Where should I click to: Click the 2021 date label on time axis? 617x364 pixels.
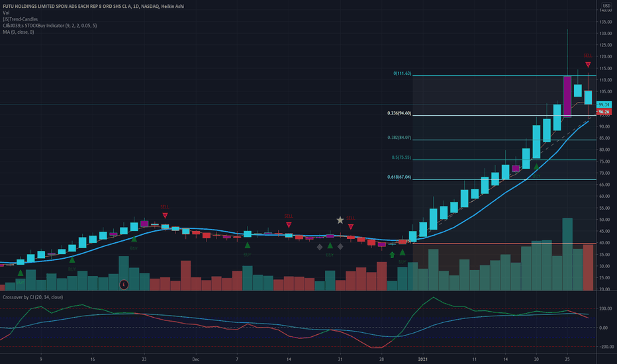(x=422, y=359)
